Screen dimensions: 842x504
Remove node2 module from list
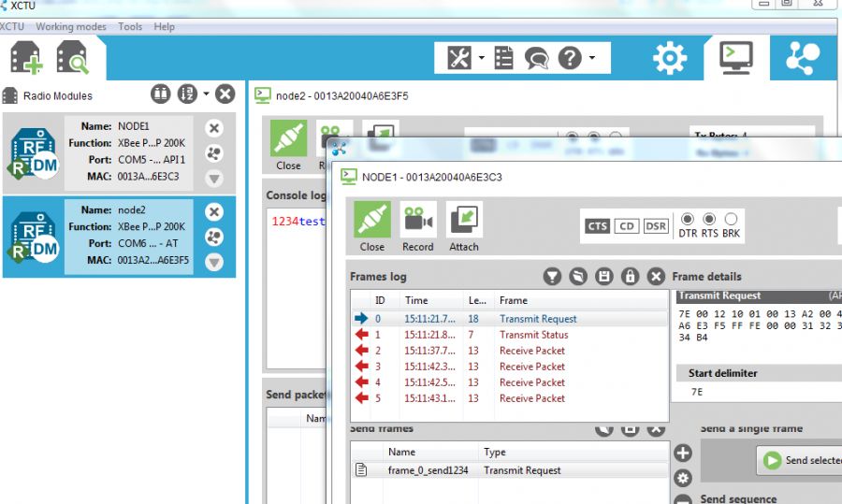[x=213, y=212]
